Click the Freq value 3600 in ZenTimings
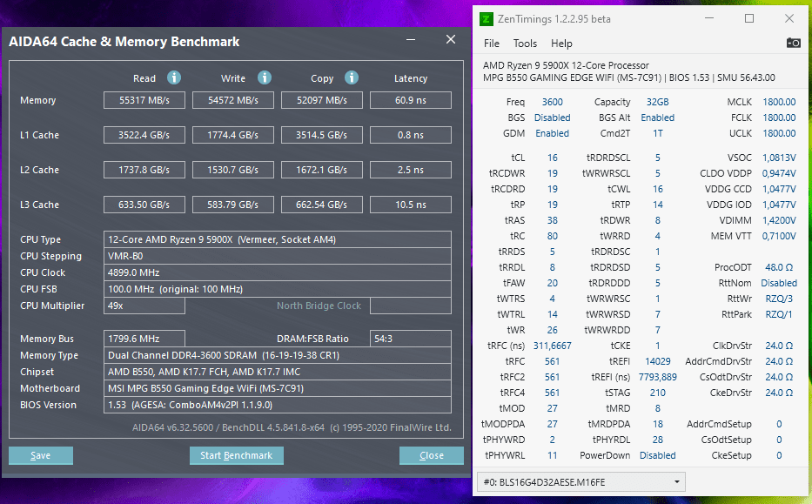 [552, 102]
